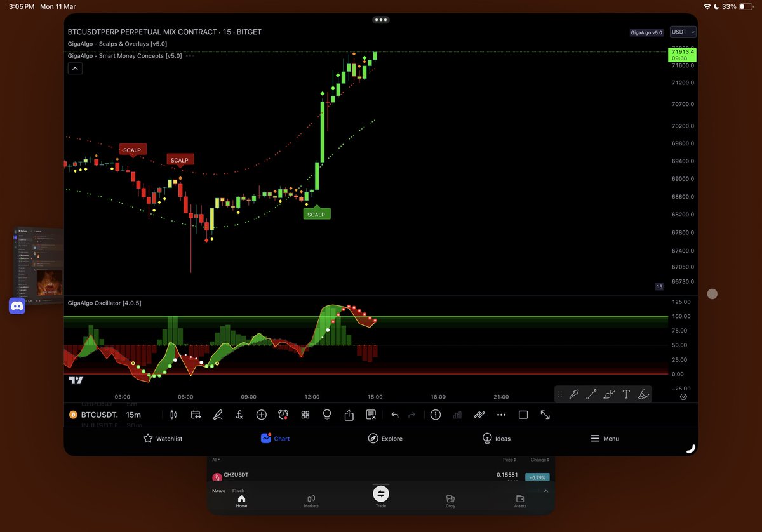Open the Menu tab
The height and width of the screenshot is (532, 762).
pyautogui.click(x=605, y=439)
